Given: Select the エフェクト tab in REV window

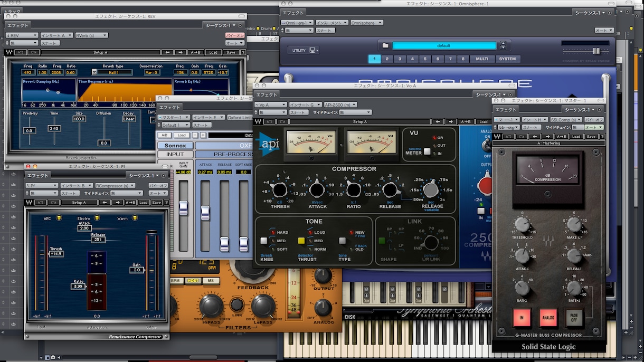Looking at the screenshot, I should 17,25.
